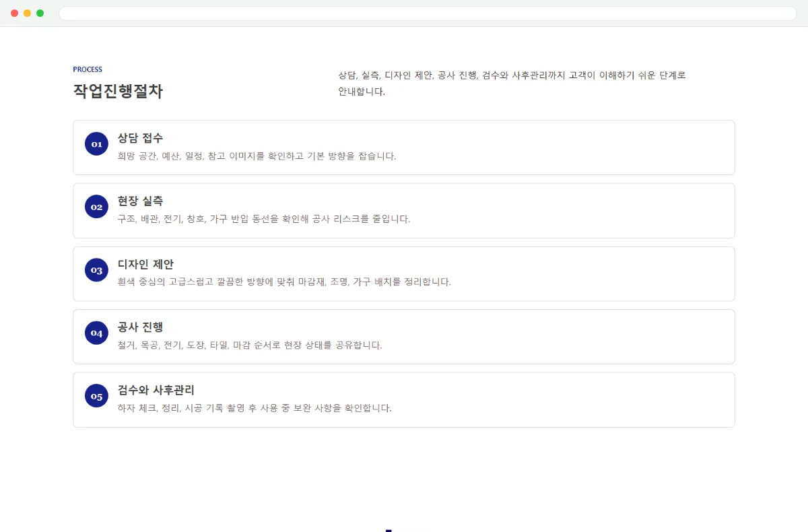Select the 상담 접수 heading

(x=140, y=138)
